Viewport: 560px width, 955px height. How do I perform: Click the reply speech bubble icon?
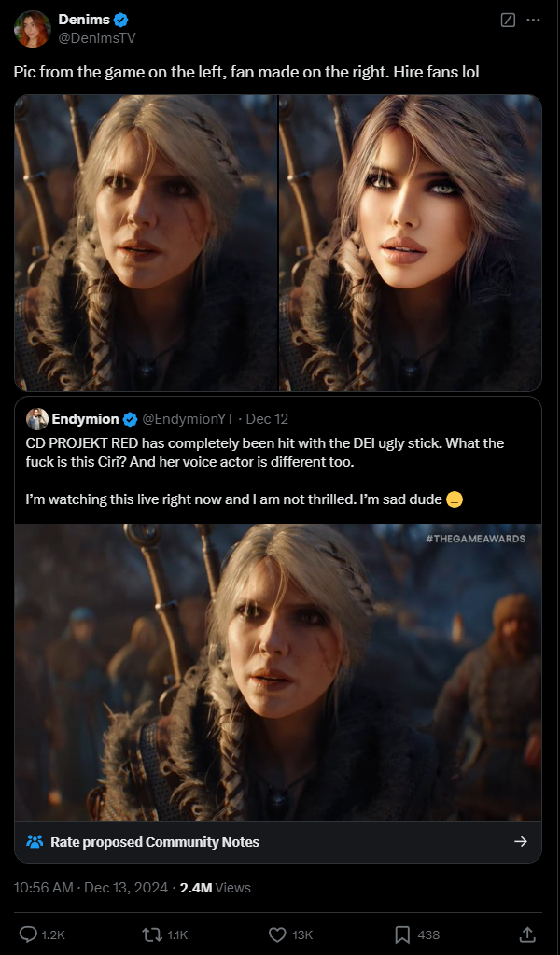(x=29, y=934)
